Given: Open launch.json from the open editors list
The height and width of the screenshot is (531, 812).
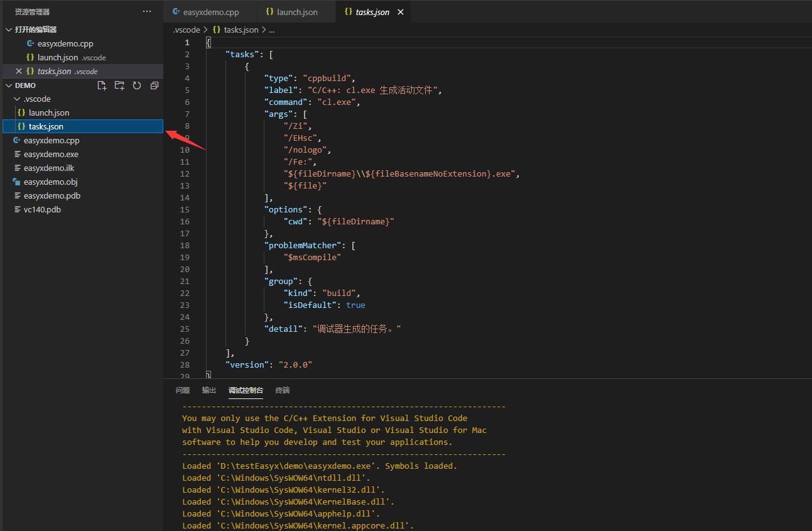Looking at the screenshot, I should pos(82,57).
